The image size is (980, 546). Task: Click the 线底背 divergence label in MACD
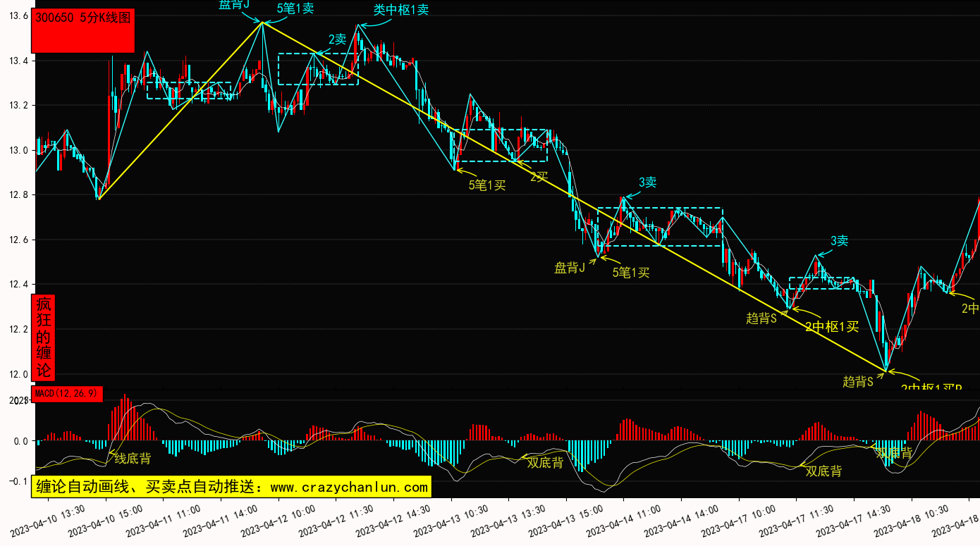click(x=133, y=459)
